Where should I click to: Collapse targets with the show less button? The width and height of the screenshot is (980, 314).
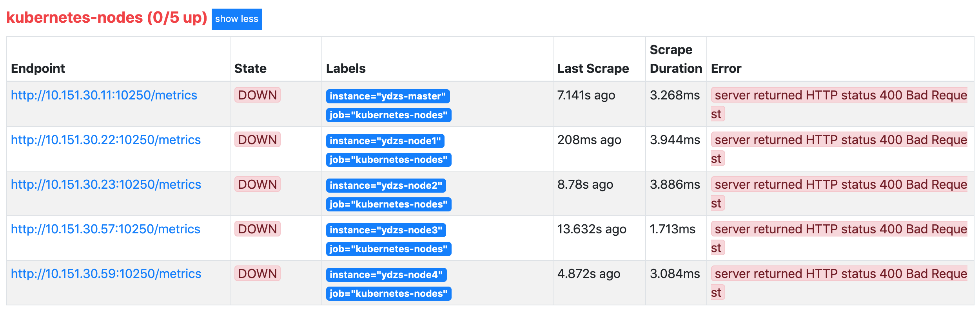click(236, 19)
